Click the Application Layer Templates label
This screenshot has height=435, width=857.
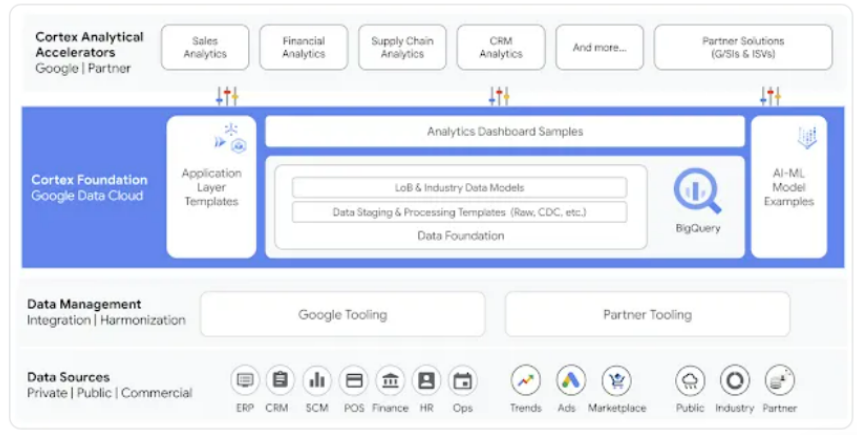(x=212, y=187)
